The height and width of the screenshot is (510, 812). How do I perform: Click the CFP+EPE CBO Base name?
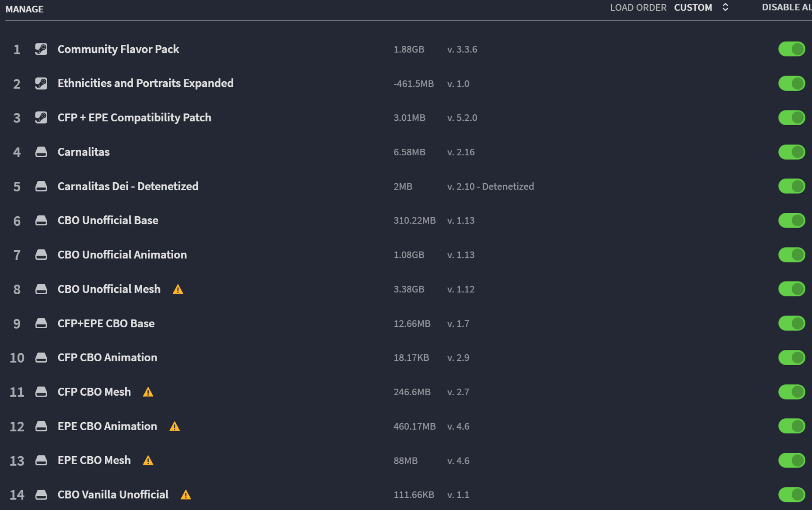[106, 323]
